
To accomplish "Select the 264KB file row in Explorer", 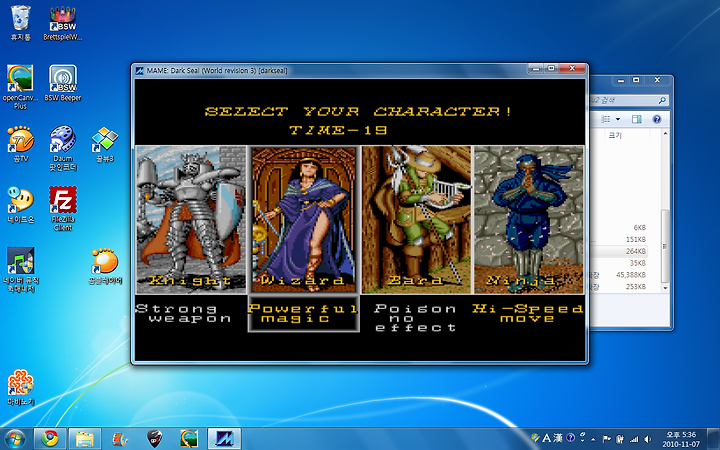I will point(619,251).
